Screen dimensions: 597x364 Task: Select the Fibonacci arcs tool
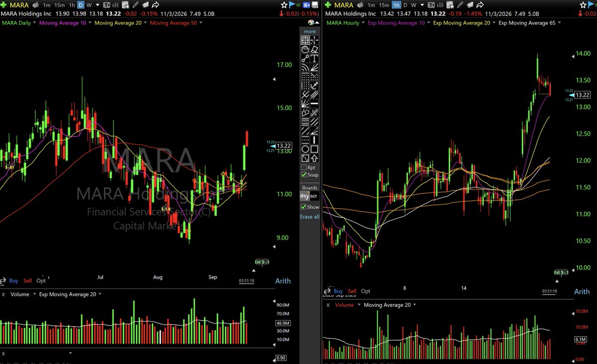(305, 68)
